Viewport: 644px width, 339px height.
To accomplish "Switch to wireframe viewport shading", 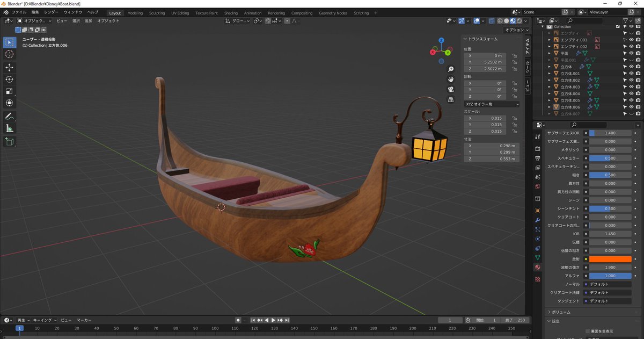I will (500, 21).
